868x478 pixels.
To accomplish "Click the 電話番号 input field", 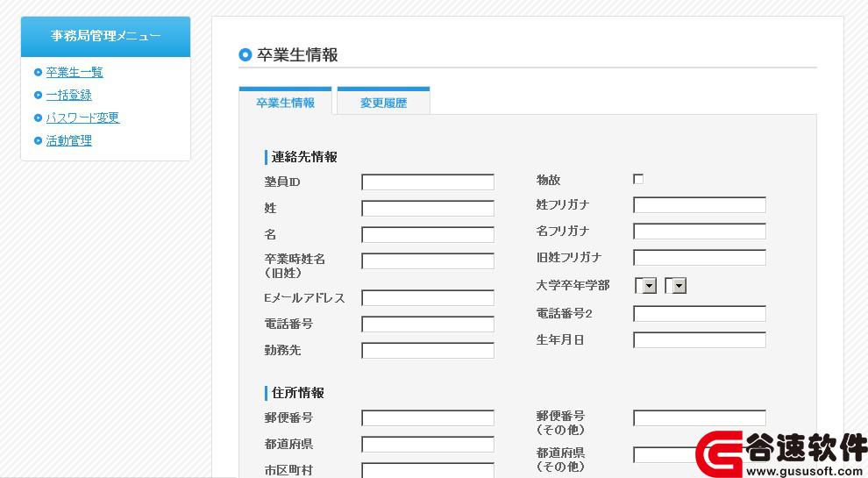I will click(427, 324).
